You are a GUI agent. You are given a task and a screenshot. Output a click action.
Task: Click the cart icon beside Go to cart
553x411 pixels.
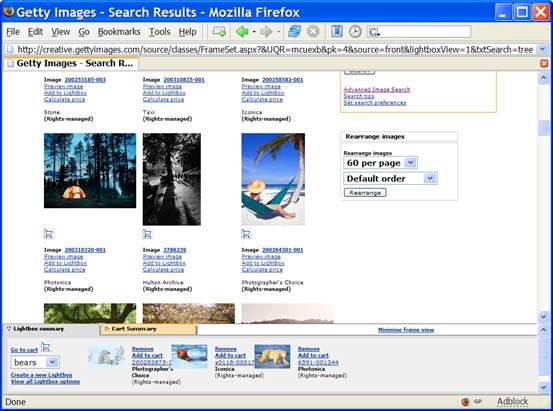tap(45, 347)
